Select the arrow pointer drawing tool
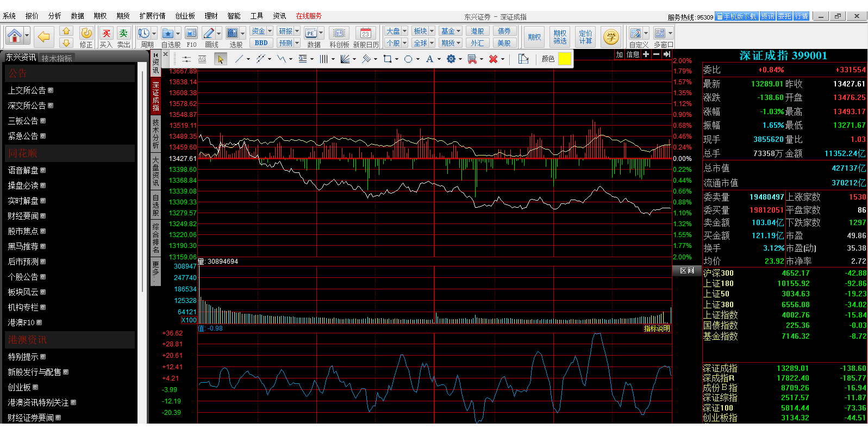This screenshot has width=868, height=435. 220,59
